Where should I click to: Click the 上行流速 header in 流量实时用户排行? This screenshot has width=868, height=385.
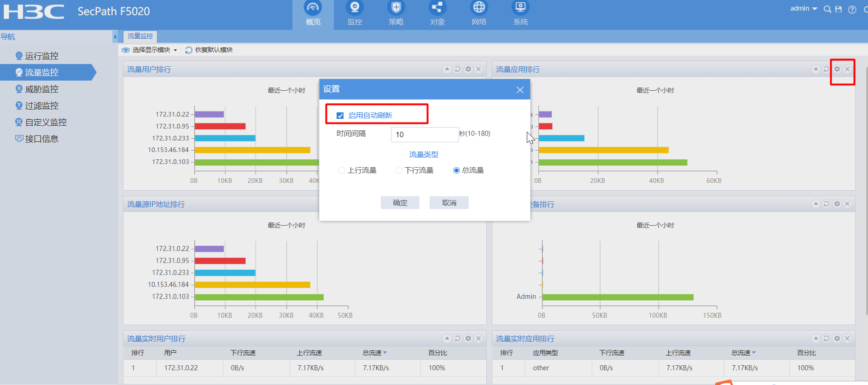tap(309, 353)
